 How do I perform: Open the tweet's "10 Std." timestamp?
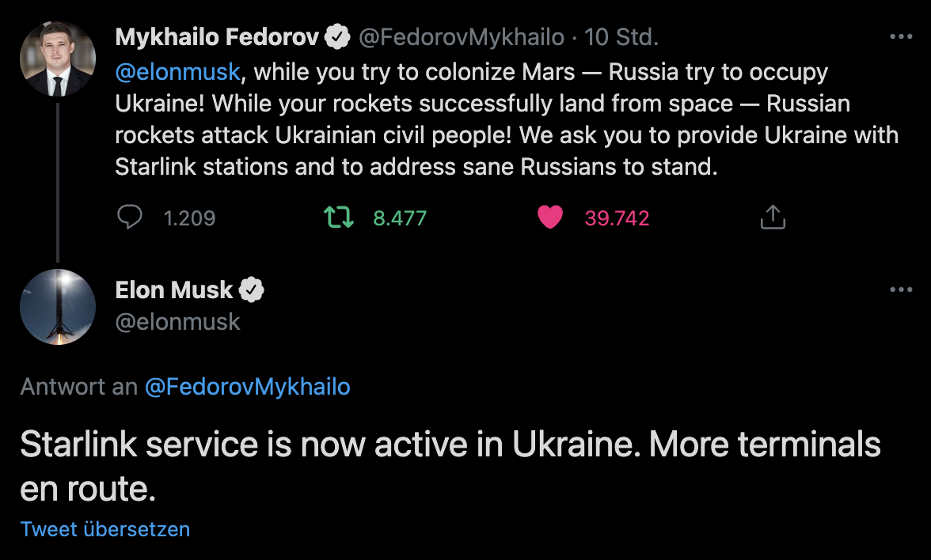pos(621,36)
